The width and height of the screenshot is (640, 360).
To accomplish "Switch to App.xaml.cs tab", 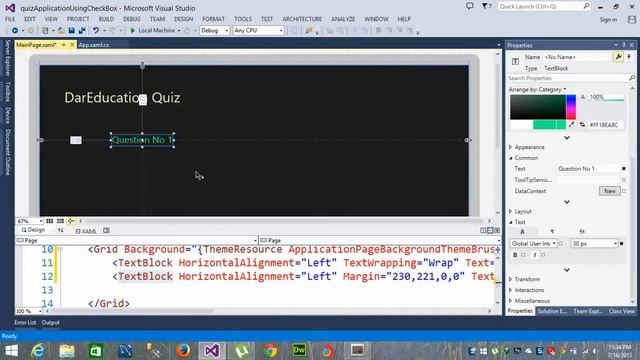I will pyautogui.click(x=93, y=45).
